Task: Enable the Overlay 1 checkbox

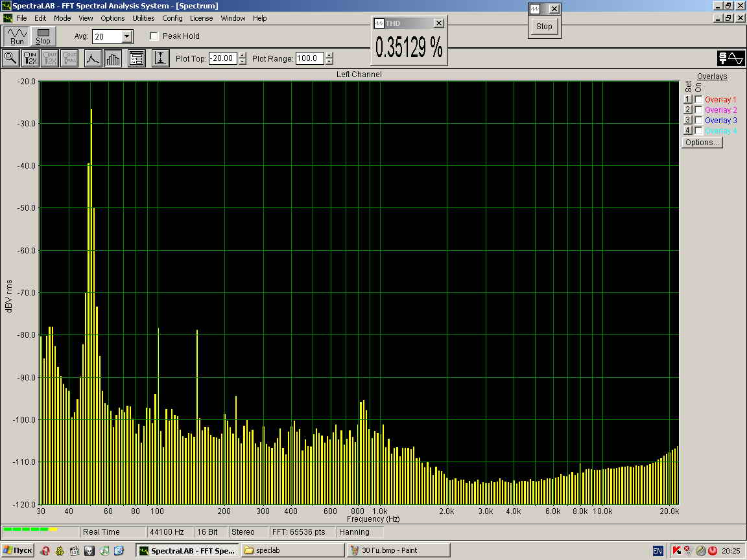Action: pyautogui.click(x=698, y=99)
